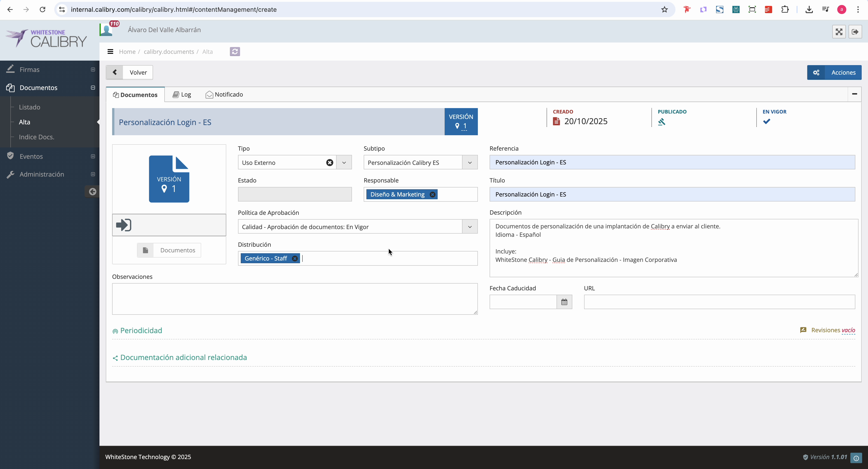Remove the Genérico - Staff distribution tag
The width and height of the screenshot is (868, 469).
295,258
